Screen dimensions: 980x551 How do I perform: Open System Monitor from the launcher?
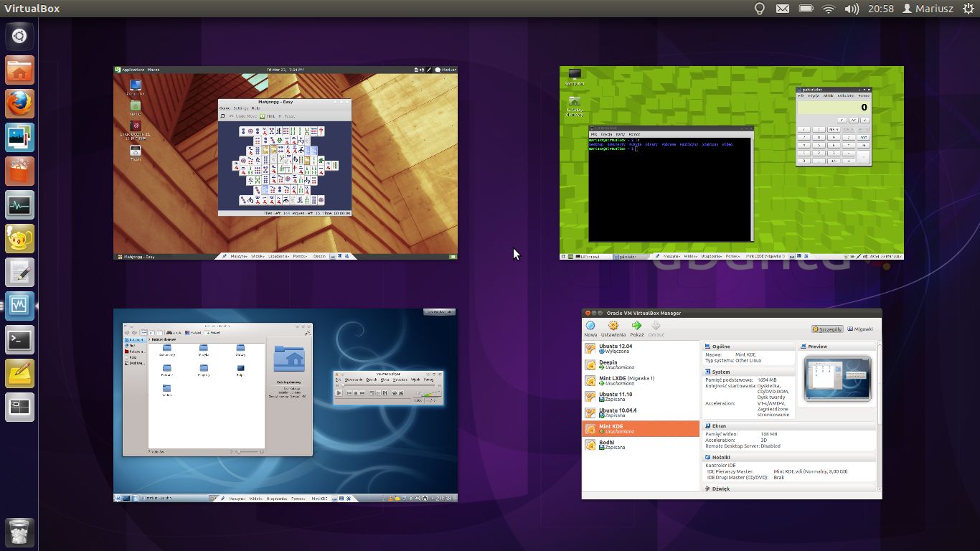coord(19,205)
